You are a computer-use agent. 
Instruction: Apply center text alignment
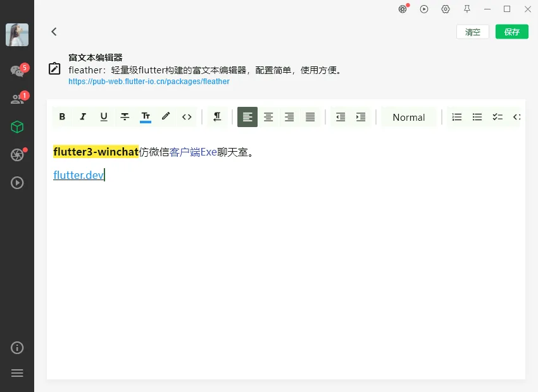click(268, 117)
